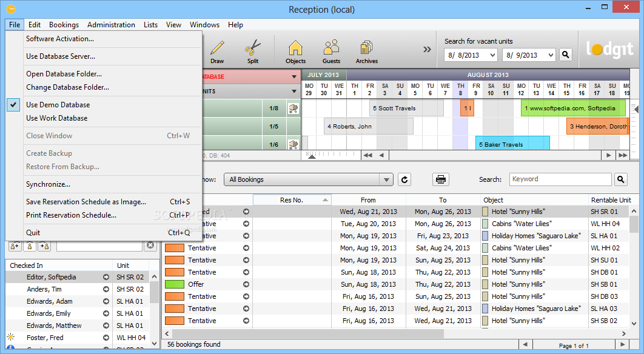Click the arrow icon beside Foster, Fred
This screenshot has height=354, width=644.
106,338
